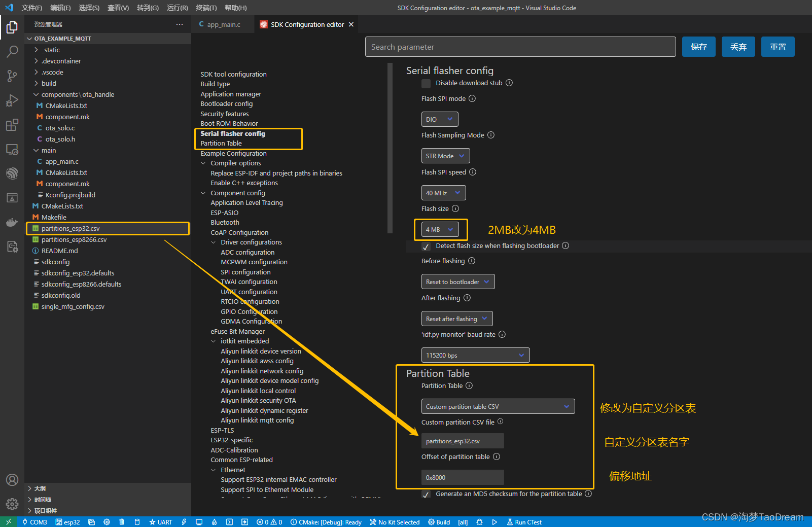Open the monitor baud rate dropdown
812x527 pixels.
pyautogui.click(x=476, y=355)
